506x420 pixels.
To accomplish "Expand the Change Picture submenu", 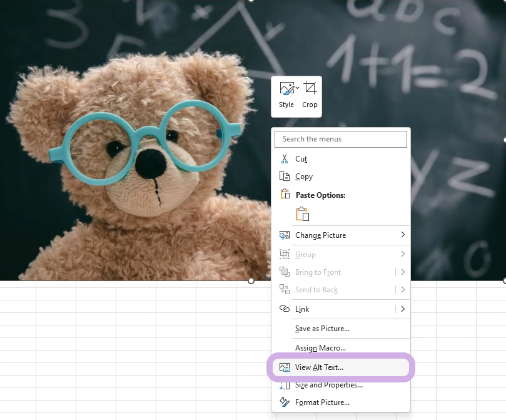I will click(x=402, y=235).
